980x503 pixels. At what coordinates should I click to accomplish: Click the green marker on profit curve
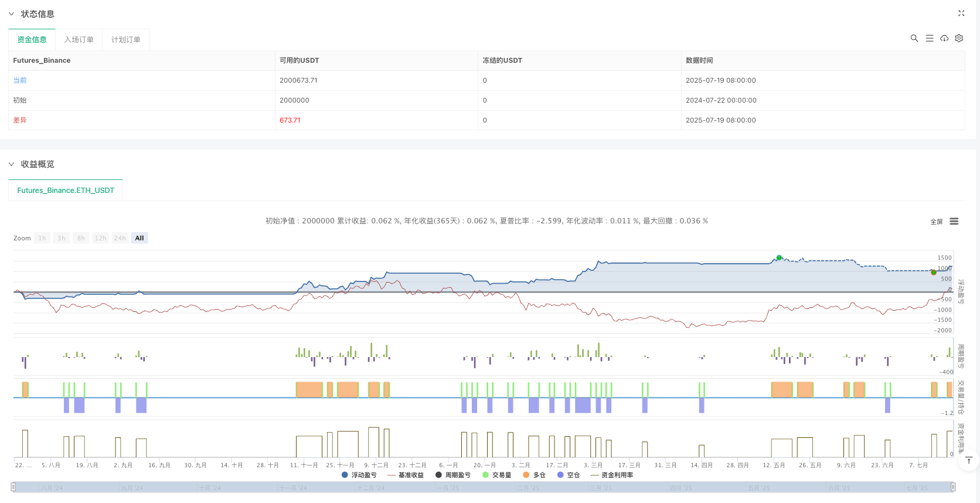779,257
